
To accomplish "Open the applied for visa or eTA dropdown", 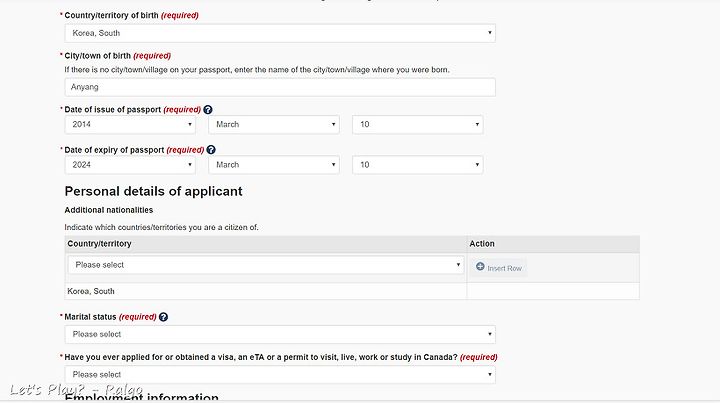I will point(280,375).
